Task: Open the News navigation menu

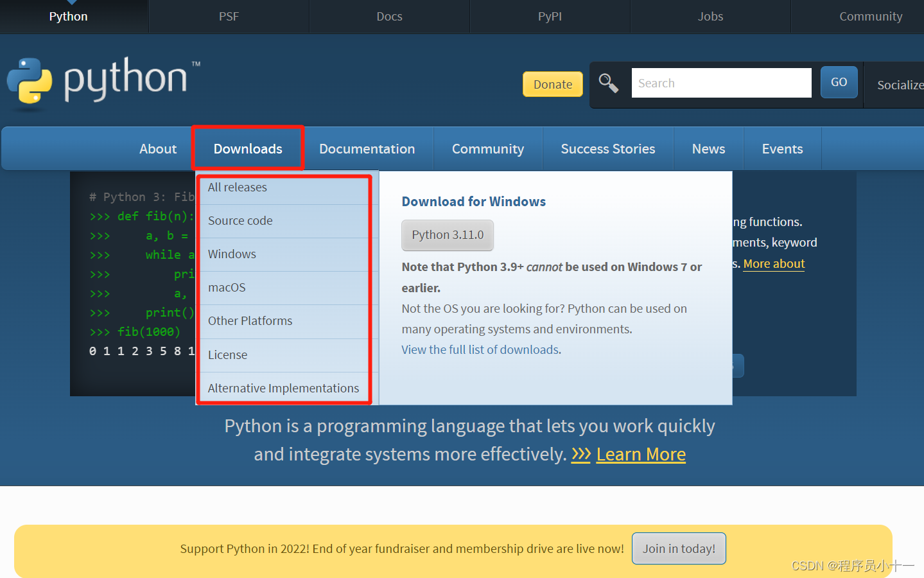Action: click(709, 149)
